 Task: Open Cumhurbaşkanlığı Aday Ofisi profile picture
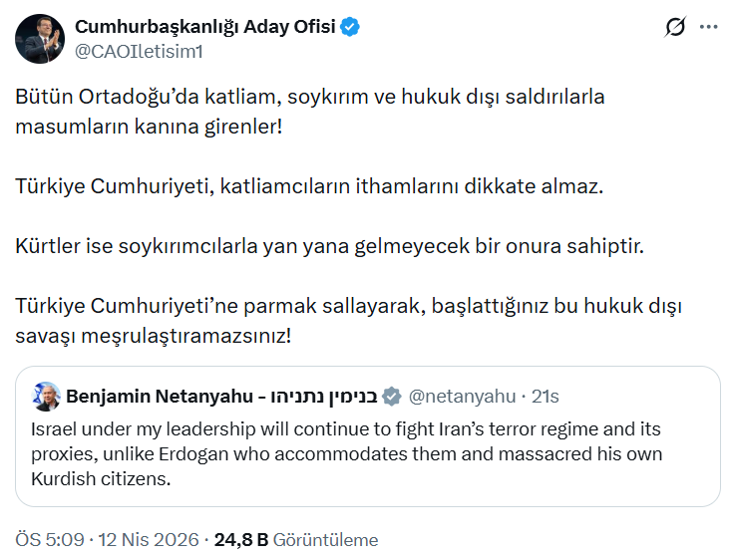pyautogui.click(x=39, y=39)
